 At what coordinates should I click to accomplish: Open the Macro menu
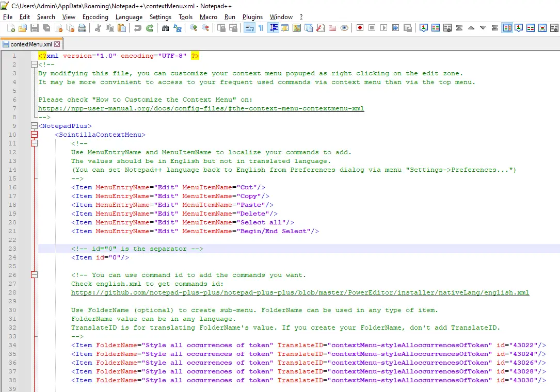point(208,17)
